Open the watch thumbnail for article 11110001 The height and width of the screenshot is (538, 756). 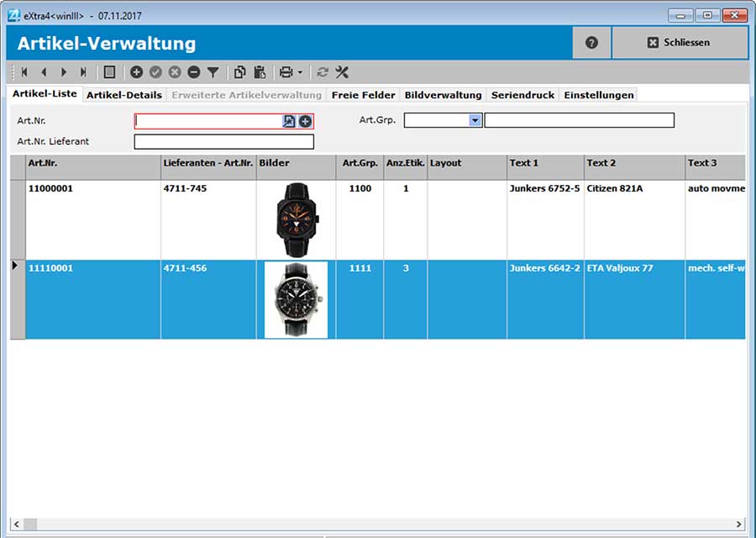click(295, 299)
